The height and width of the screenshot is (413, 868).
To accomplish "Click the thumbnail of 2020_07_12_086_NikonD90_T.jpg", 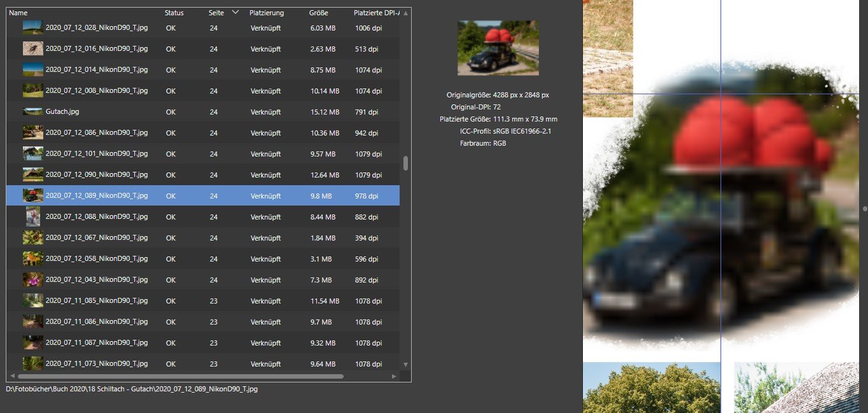I will (x=33, y=132).
